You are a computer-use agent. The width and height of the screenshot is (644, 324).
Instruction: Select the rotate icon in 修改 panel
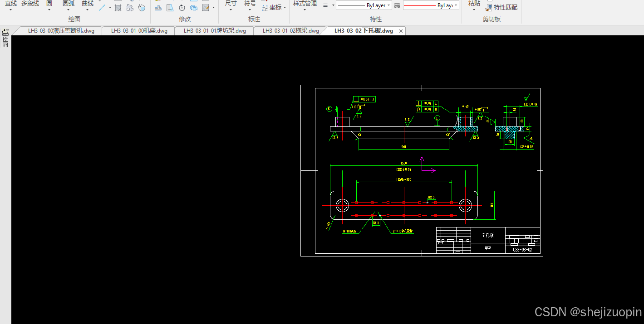tap(182, 7)
